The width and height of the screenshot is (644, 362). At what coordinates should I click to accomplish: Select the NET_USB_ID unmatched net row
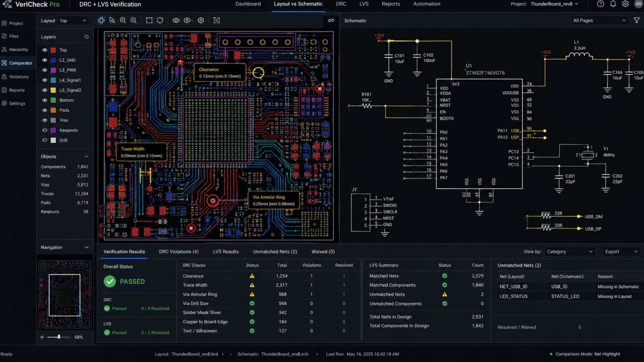(x=569, y=287)
